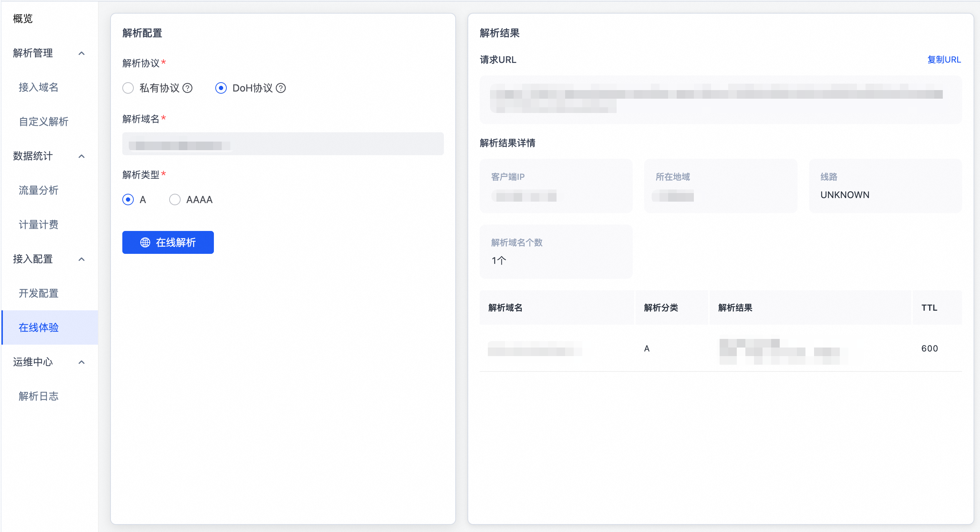The width and height of the screenshot is (980, 532).
Task: Navigate to 流量分析
Action: [x=38, y=191]
